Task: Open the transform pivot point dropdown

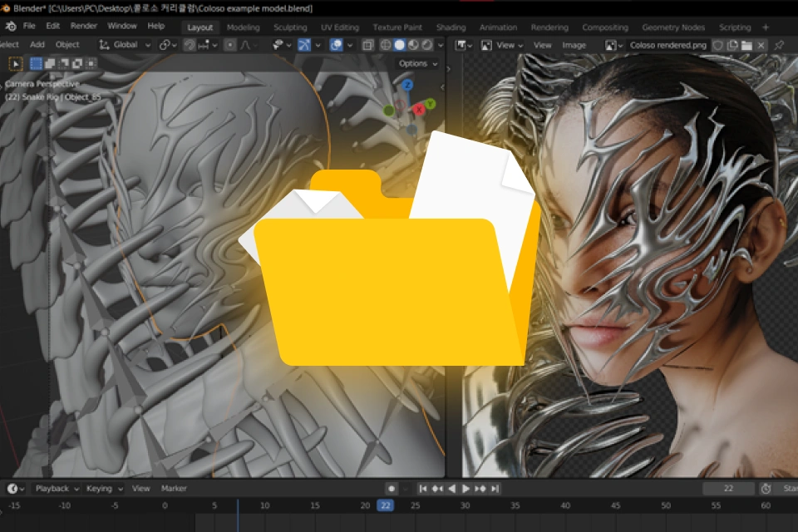Action: coord(167,45)
